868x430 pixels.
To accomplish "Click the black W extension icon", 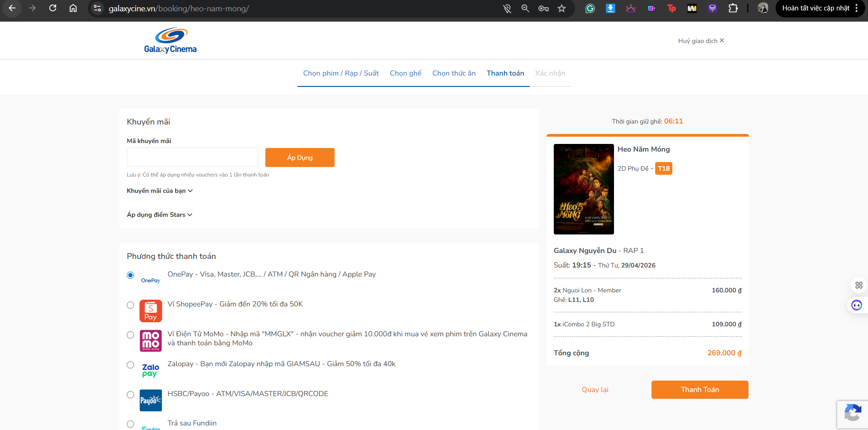I will click(x=692, y=8).
